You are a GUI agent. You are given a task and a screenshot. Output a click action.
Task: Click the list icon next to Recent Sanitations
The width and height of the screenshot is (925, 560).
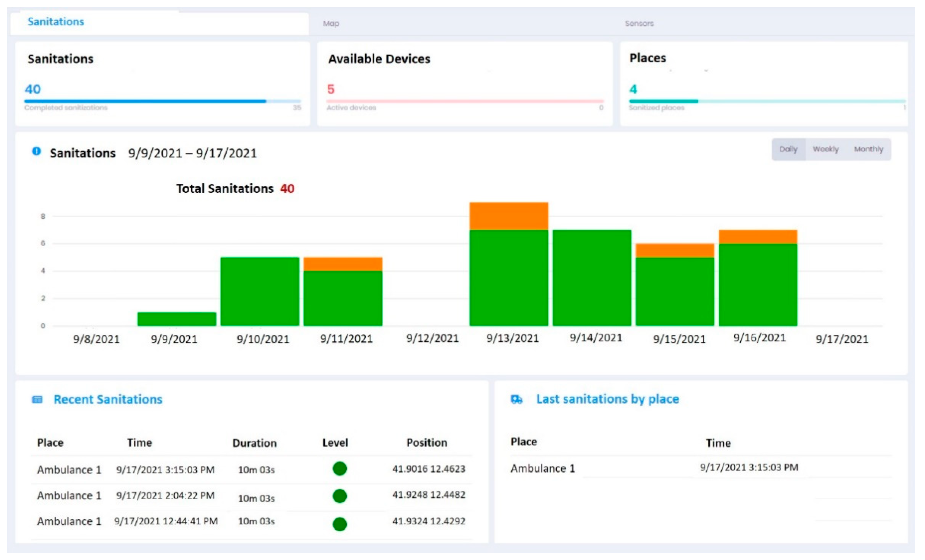pos(37,399)
